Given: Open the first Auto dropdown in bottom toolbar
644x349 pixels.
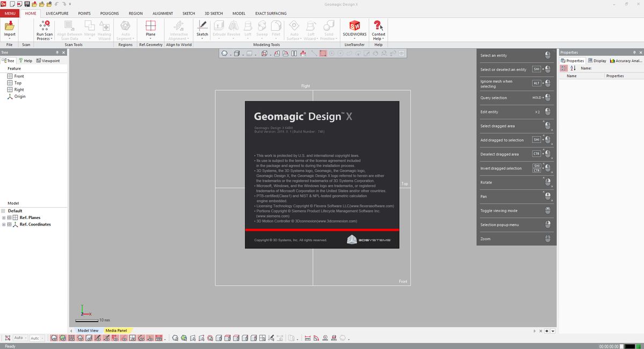Looking at the screenshot, I should click(x=20, y=338).
